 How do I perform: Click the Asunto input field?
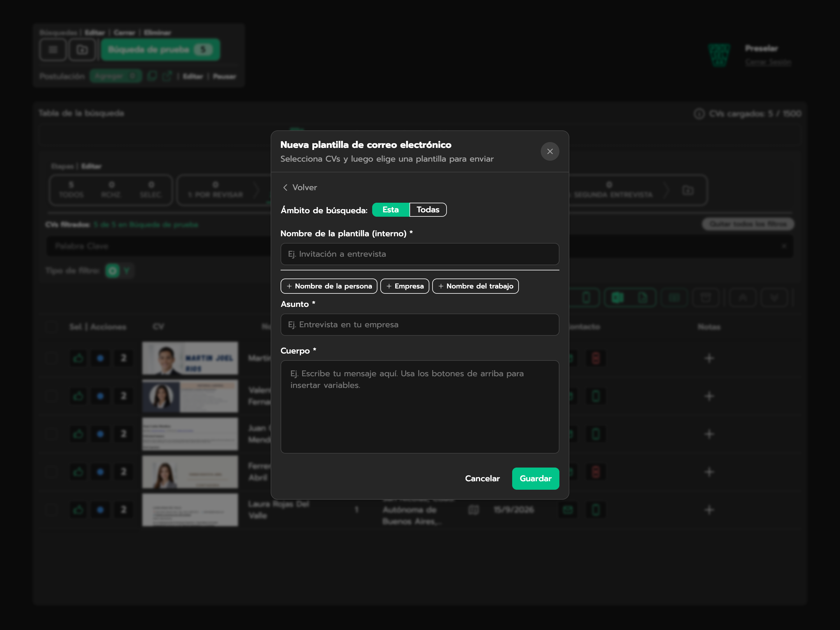[420, 325]
